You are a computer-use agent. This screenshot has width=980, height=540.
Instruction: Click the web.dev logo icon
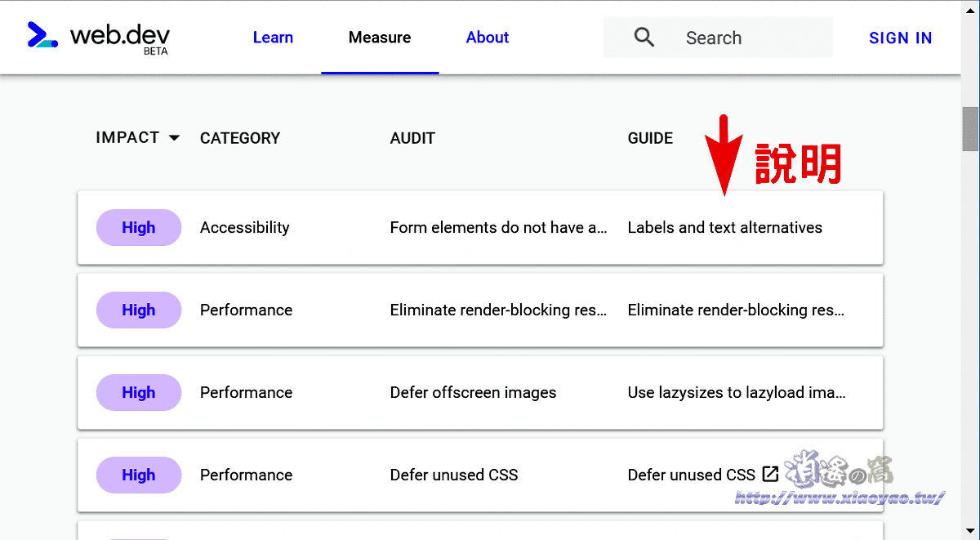[x=42, y=35]
